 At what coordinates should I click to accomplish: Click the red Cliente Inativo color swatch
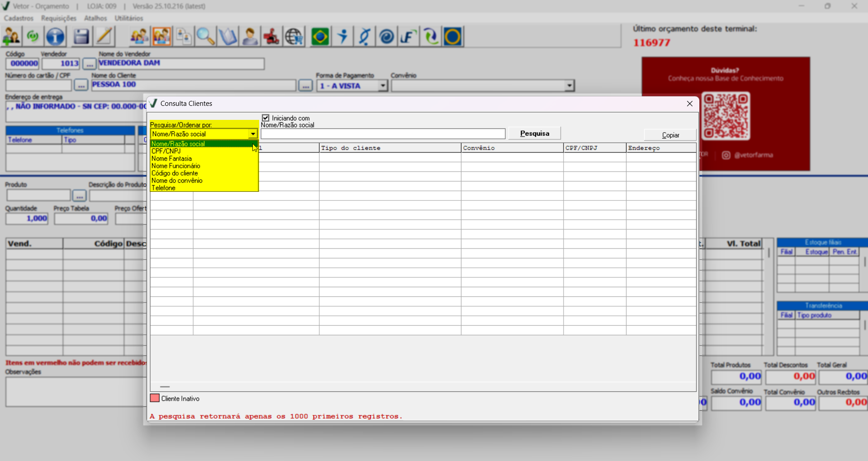pyautogui.click(x=155, y=398)
